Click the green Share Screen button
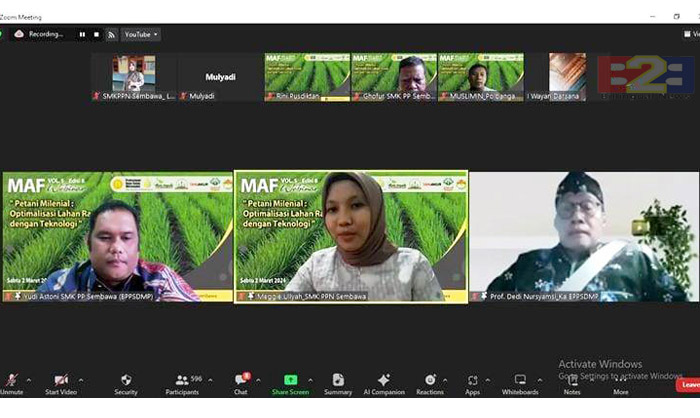Viewport: 700px width, 418px height. pos(291,384)
